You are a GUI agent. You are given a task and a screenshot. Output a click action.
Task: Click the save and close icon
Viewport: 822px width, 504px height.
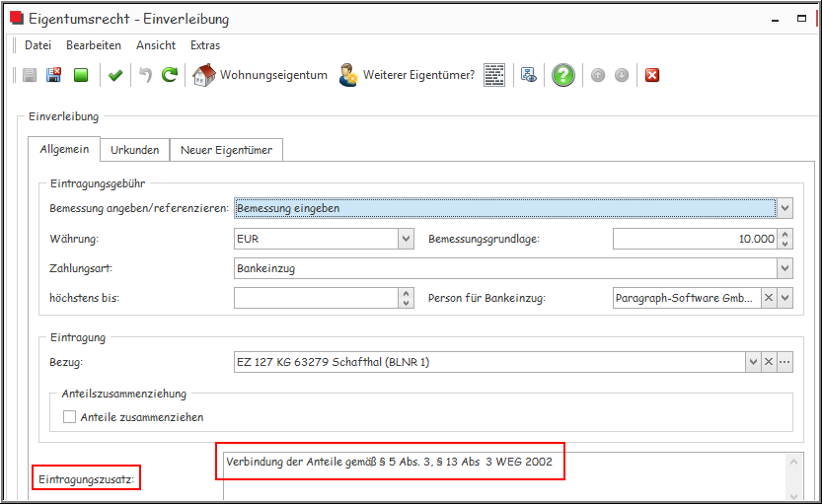[54, 75]
